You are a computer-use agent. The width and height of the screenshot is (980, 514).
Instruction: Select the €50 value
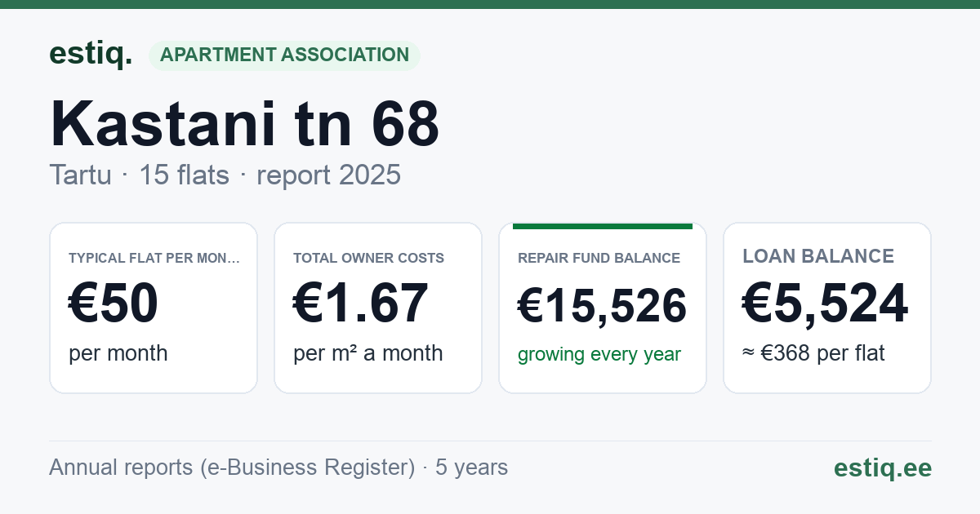[114, 304]
